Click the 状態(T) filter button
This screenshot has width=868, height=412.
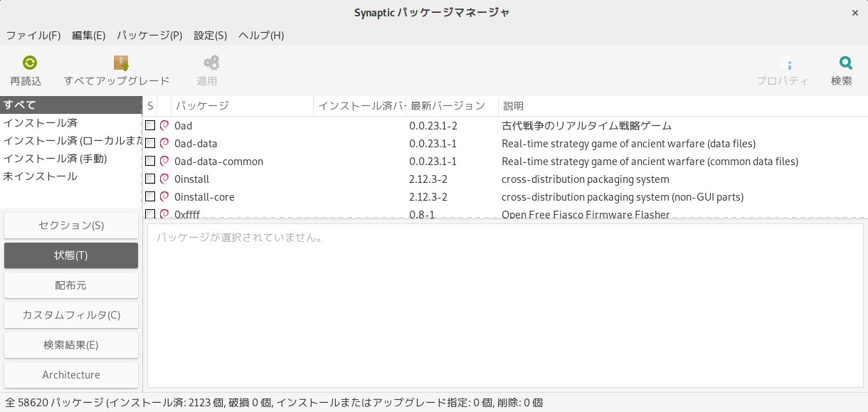click(x=71, y=255)
